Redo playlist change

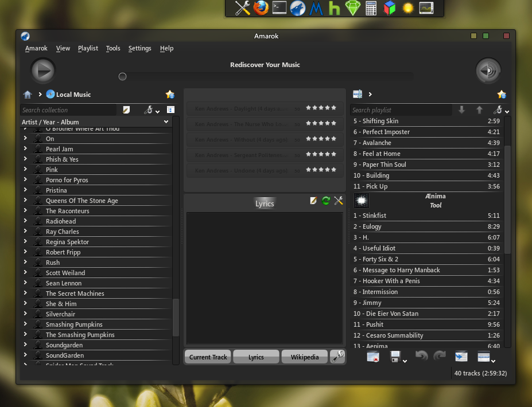coord(440,355)
